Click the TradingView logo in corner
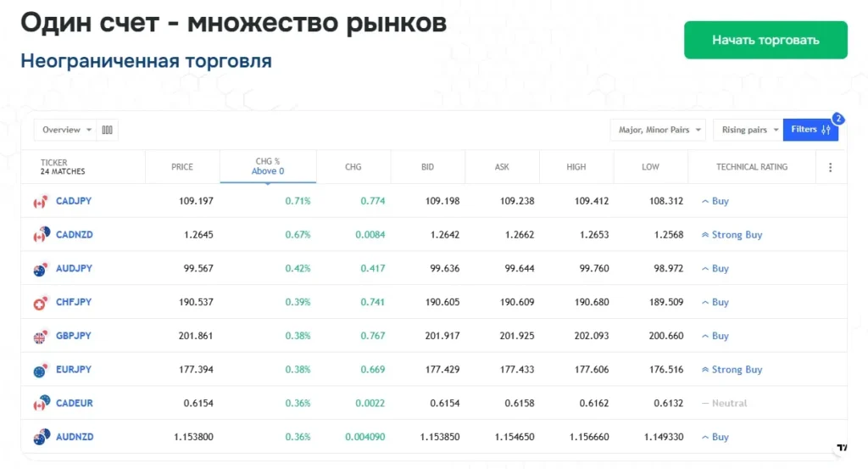 coord(842,448)
